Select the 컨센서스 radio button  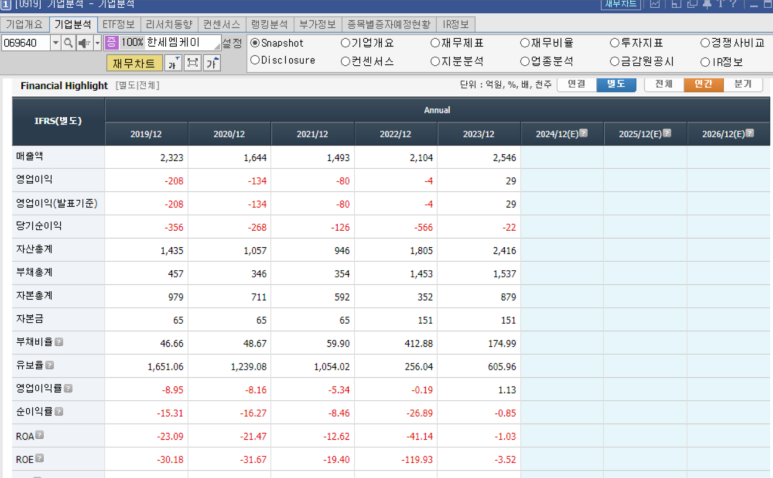pos(346,62)
